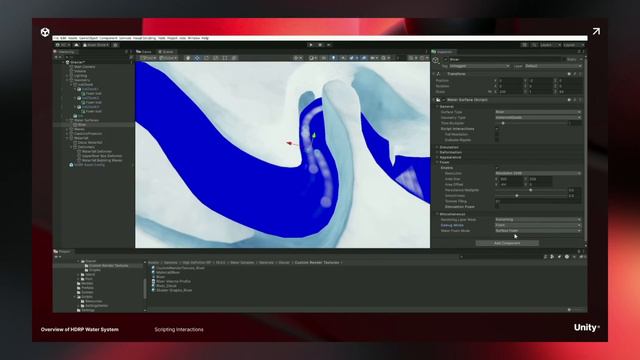
Task: Select the Main Camera hierarchy item
Action: (84, 67)
